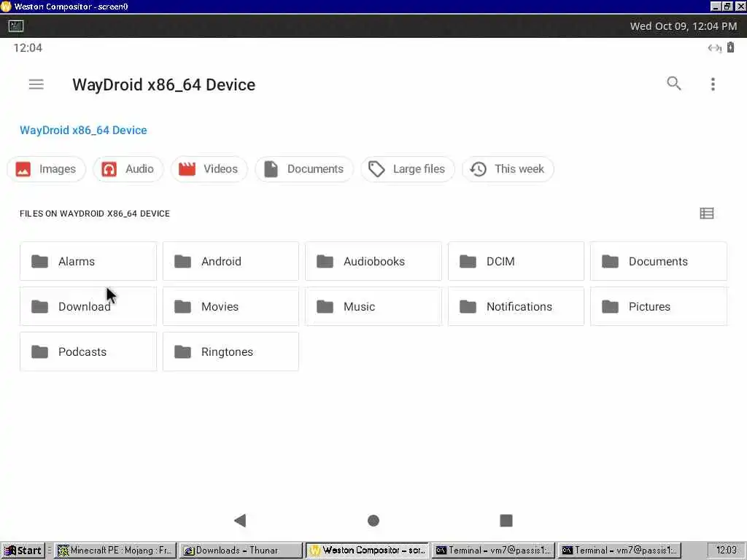Open the Notifications folder

tap(516, 306)
